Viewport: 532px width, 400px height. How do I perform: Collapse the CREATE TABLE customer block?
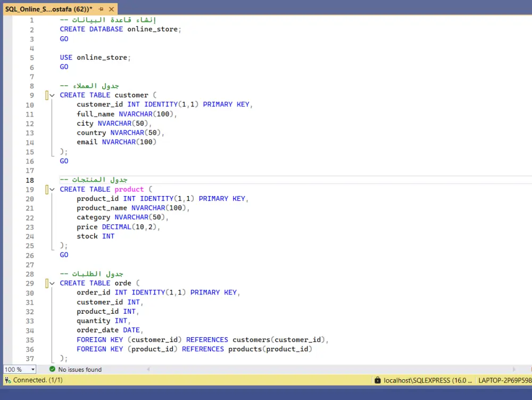point(52,95)
